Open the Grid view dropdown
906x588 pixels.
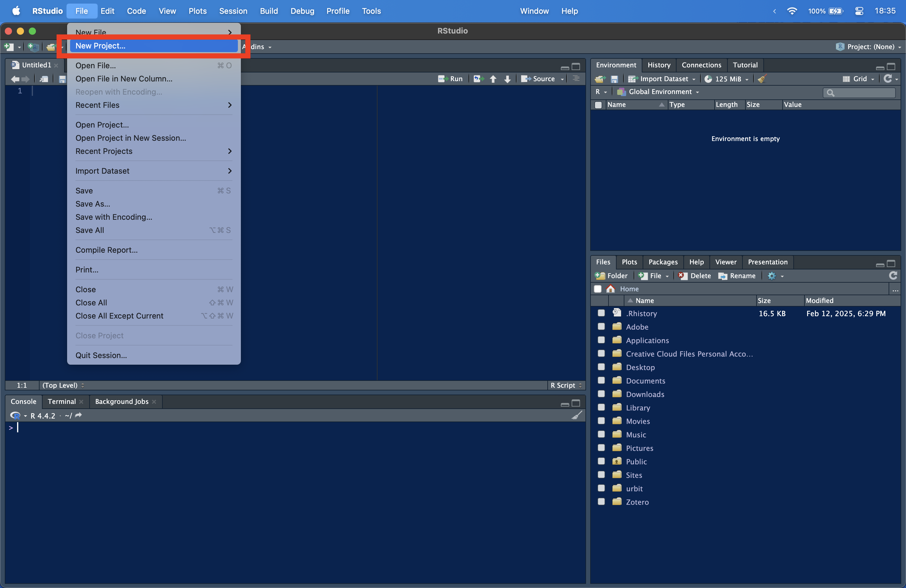click(858, 79)
